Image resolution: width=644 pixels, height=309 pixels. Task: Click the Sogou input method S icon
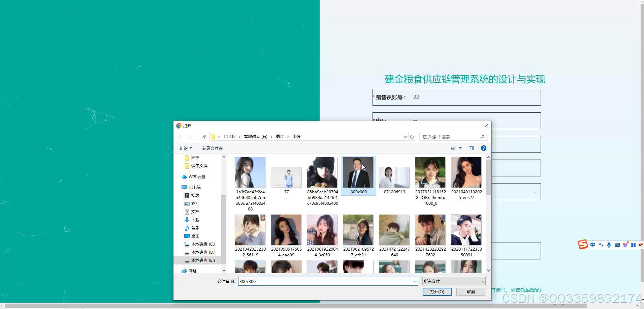pos(583,244)
